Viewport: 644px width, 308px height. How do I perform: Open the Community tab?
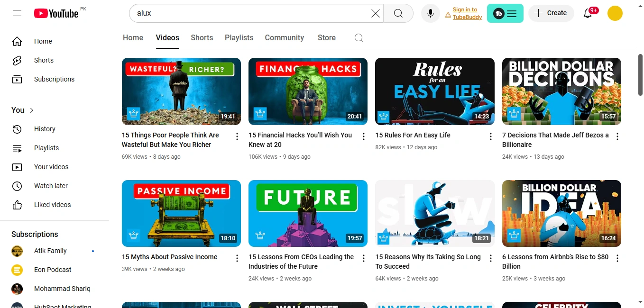click(x=285, y=38)
